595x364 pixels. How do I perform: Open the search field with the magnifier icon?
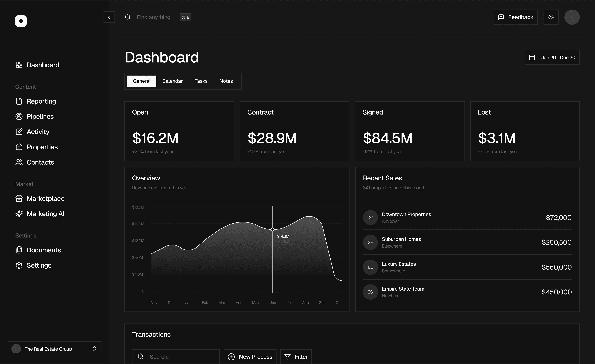(128, 17)
